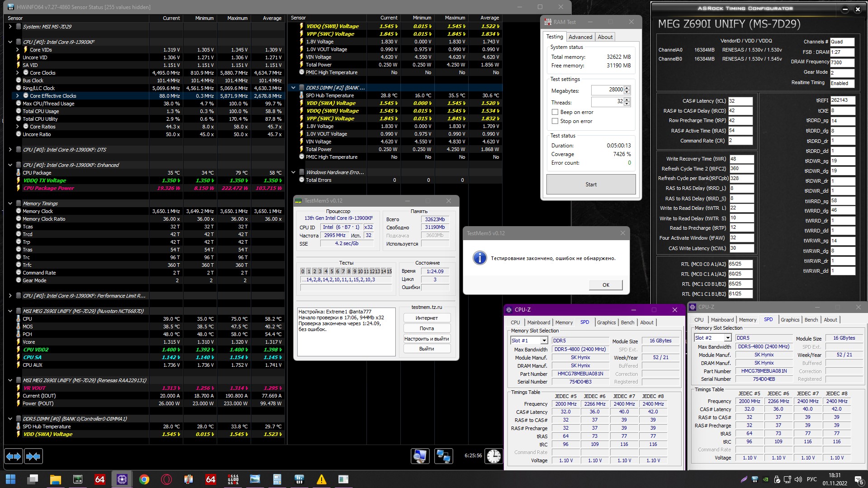Screen dimensions: 868x488
Task: Open Opera browser from the taskbar
Action: pos(166,479)
